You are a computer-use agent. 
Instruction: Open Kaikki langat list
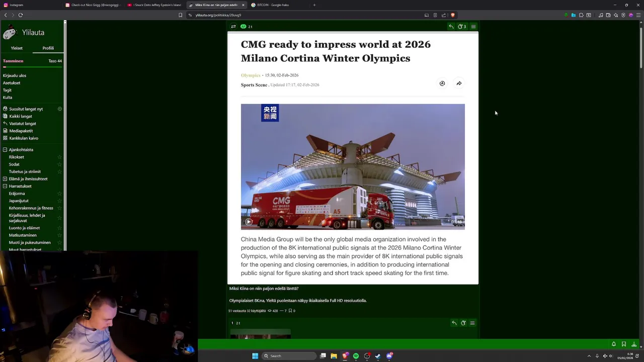[21, 117]
